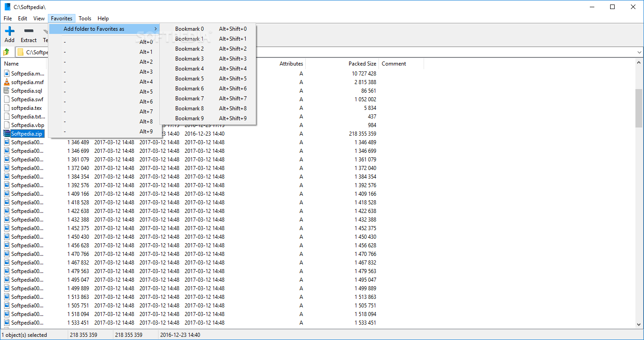Choose Bookmark 5 from submenu

click(x=208, y=79)
